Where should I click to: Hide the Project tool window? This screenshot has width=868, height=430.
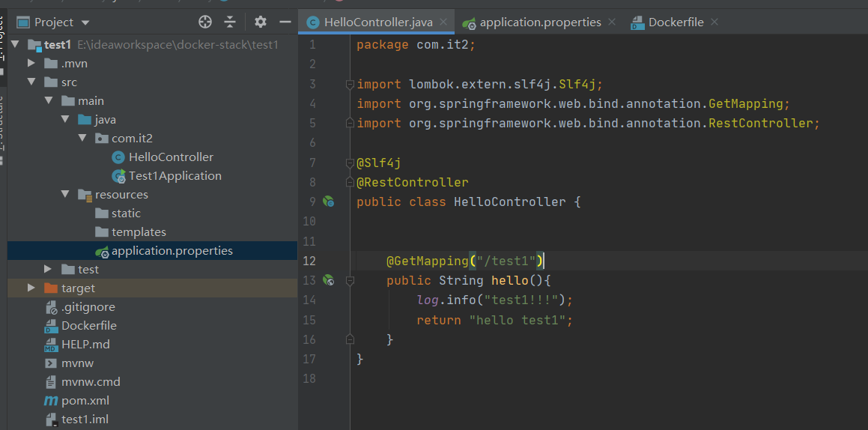click(x=285, y=22)
